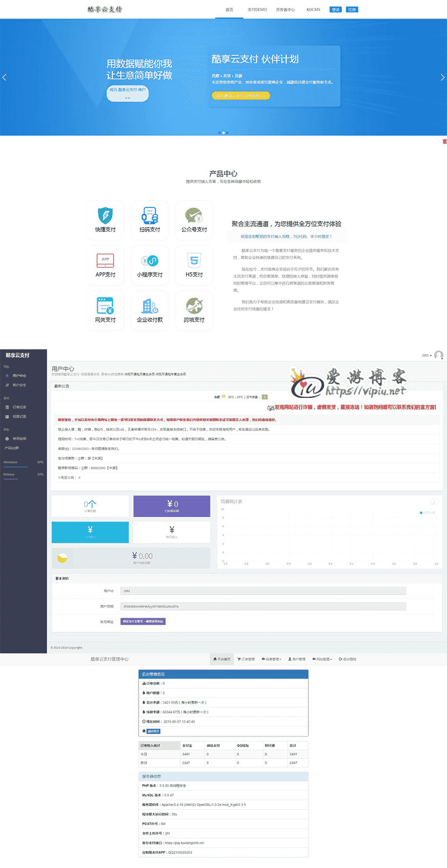Open the user avatar in dashboard header

click(x=439, y=355)
